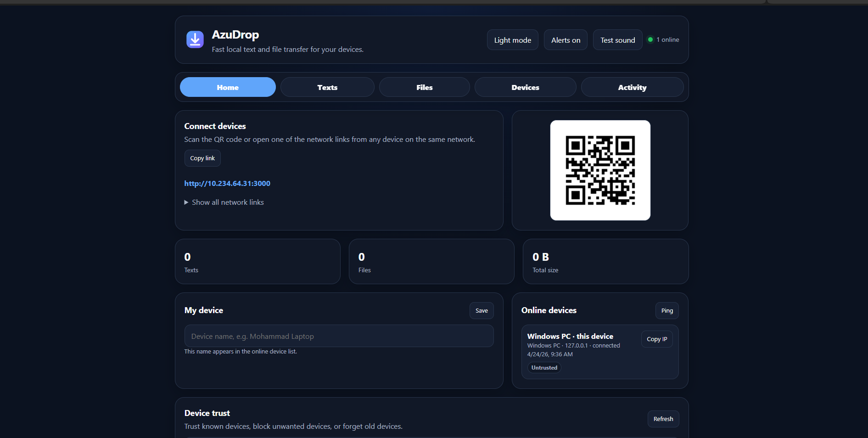View the Activity tab

coord(632,87)
